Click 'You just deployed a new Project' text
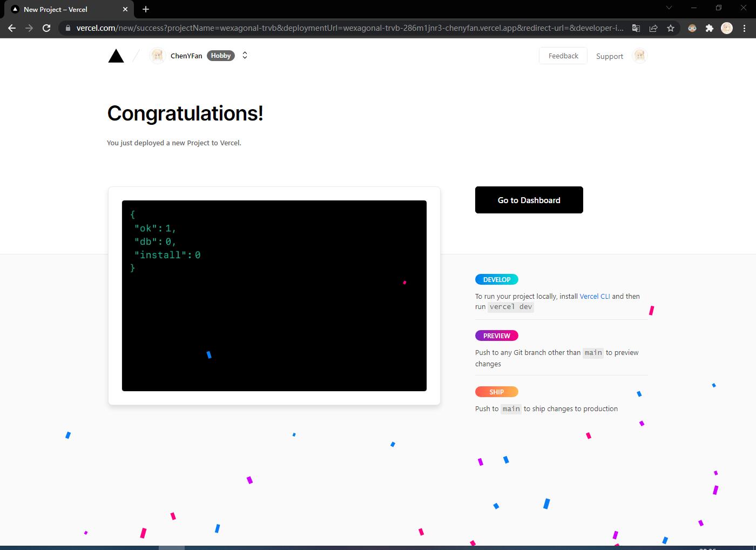This screenshot has width=756, height=550. (174, 143)
